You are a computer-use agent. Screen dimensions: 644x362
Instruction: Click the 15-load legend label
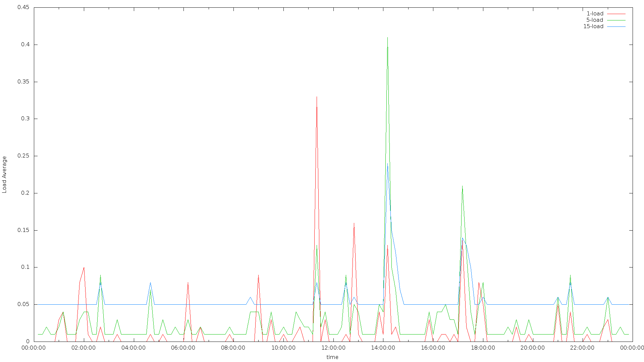pyautogui.click(x=593, y=26)
